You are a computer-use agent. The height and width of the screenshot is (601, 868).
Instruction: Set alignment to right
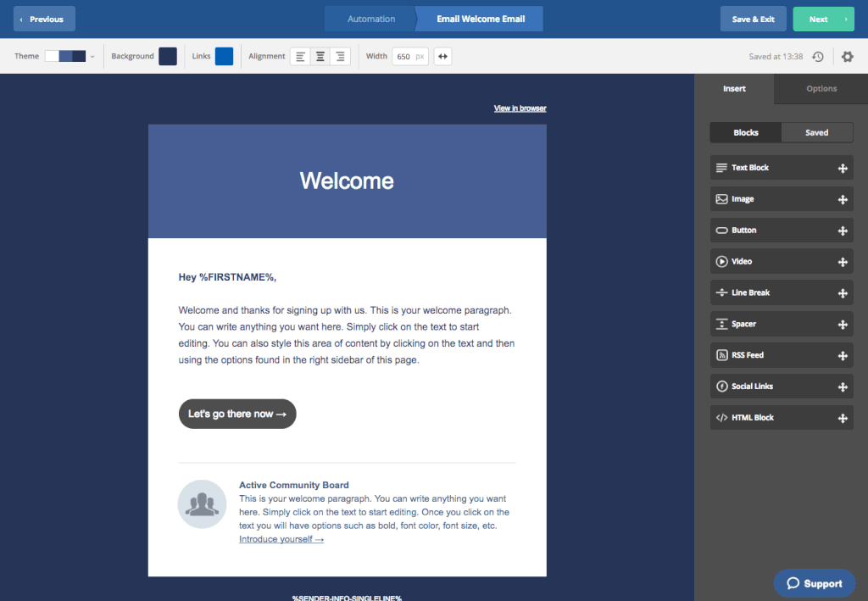click(x=340, y=57)
